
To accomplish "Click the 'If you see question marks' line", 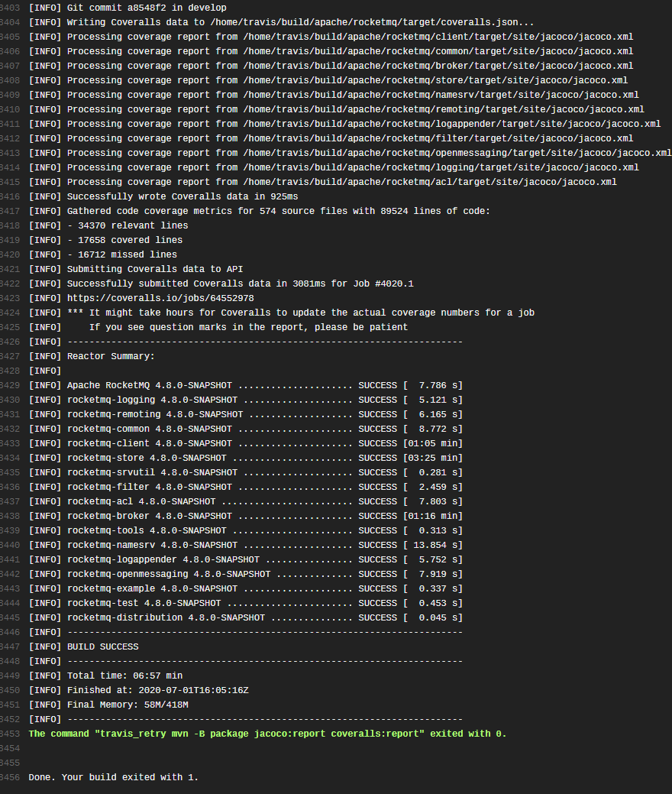I will (218, 327).
